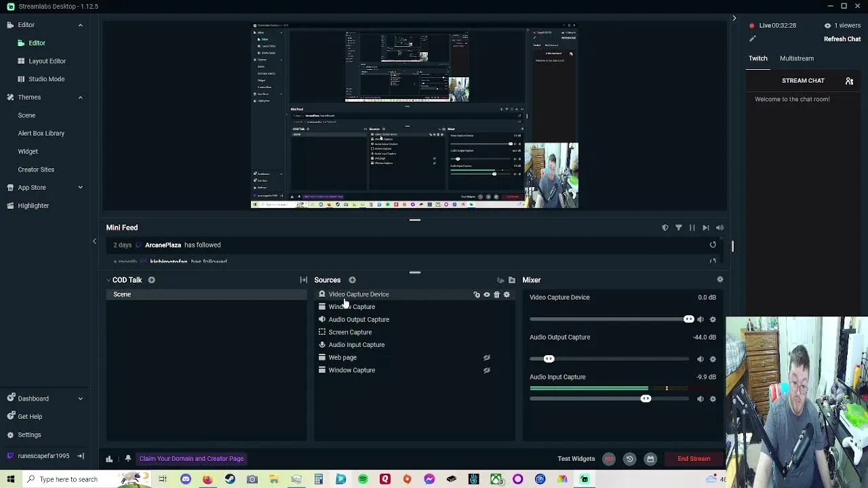The width and height of the screenshot is (868, 488).
Task: Open Get Help in the sidebar
Action: coord(30,417)
